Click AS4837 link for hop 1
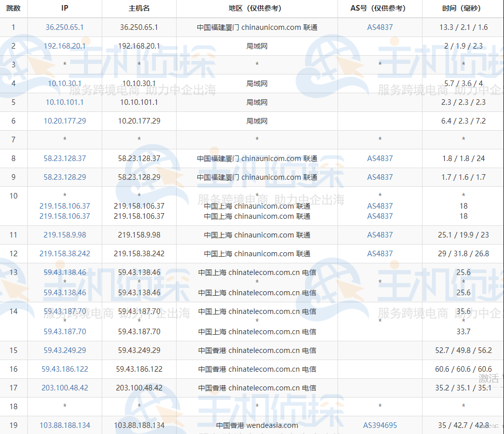Screen dimensions: 504x434 [x=380, y=27]
